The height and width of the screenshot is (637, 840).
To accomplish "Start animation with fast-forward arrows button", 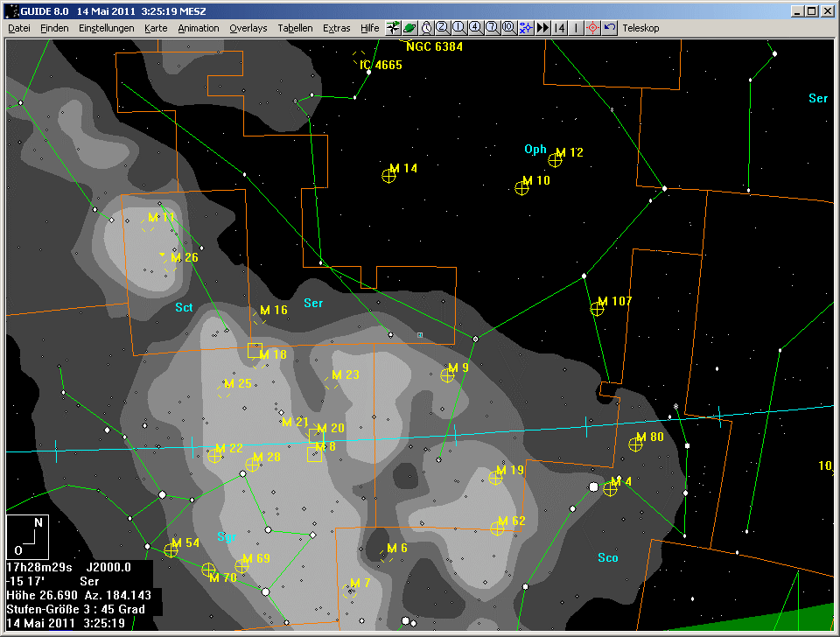I will click(542, 28).
